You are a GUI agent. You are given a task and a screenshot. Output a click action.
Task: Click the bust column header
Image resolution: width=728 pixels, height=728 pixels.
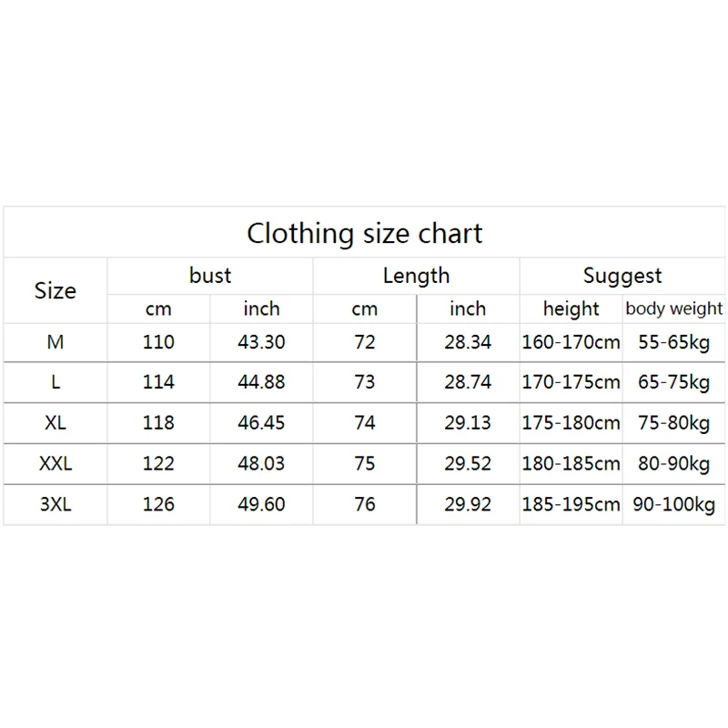[210, 276]
